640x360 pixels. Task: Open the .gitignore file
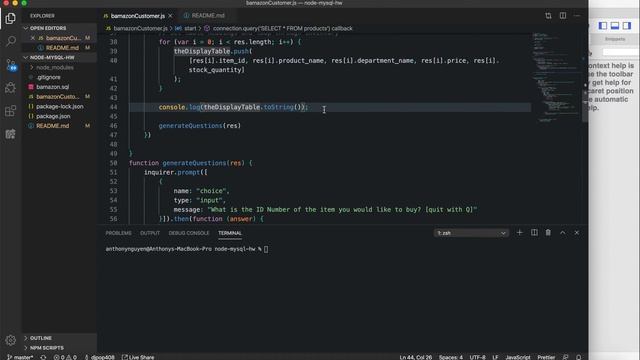click(59, 77)
